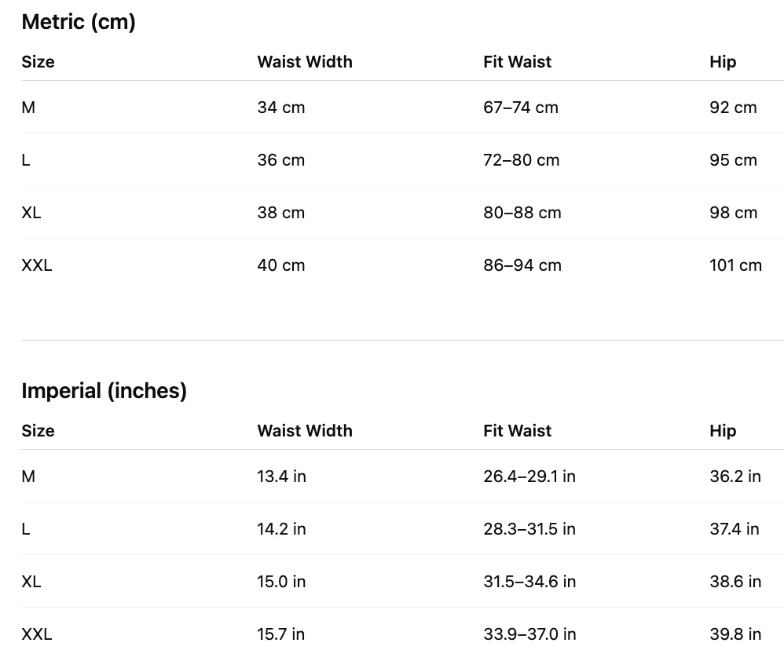Image resolution: width=784 pixels, height=672 pixels.
Task: Click the 101 cm hip value
Action: (x=735, y=265)
